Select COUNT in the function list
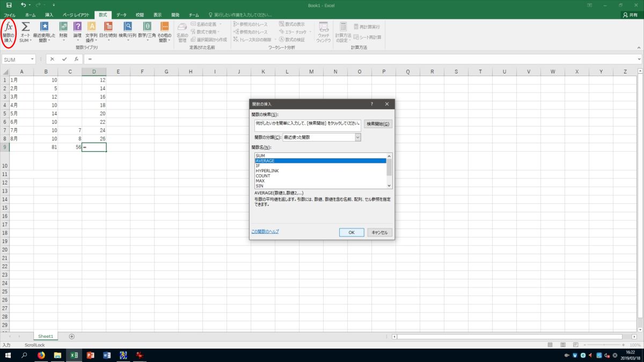This screenshot has height=362, width=644. (x=320, y=176)
